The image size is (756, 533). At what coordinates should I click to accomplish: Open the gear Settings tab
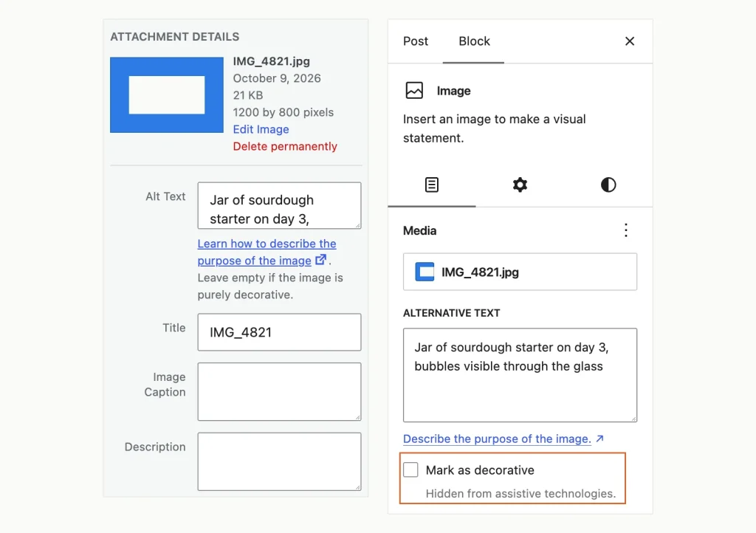click(520, 185)
